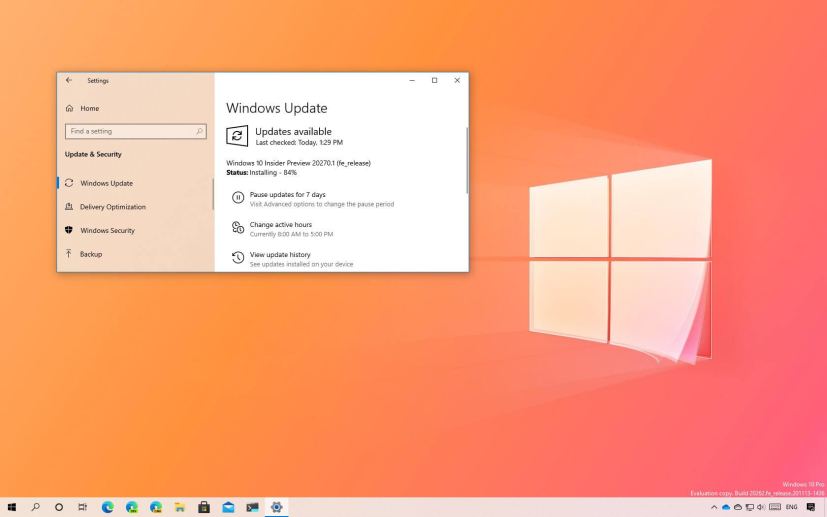
Task: Minimize the Settings window
Action: point(412,80)
